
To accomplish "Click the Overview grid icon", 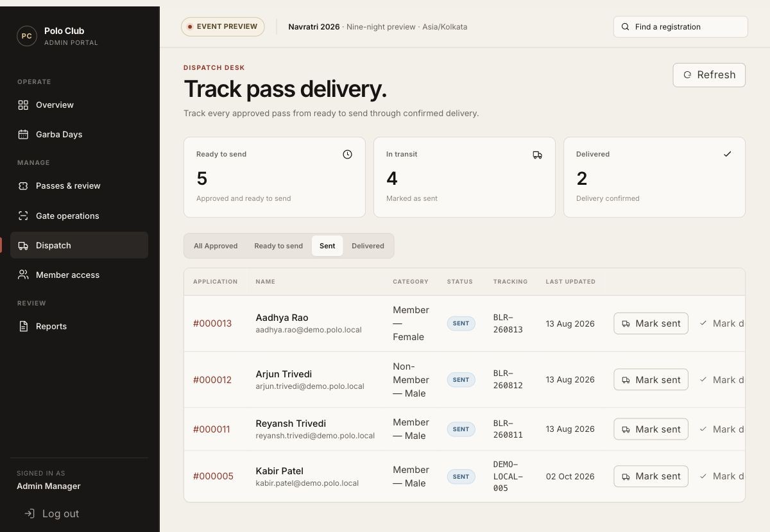I will pyautogui.click(x=23, y=105).
